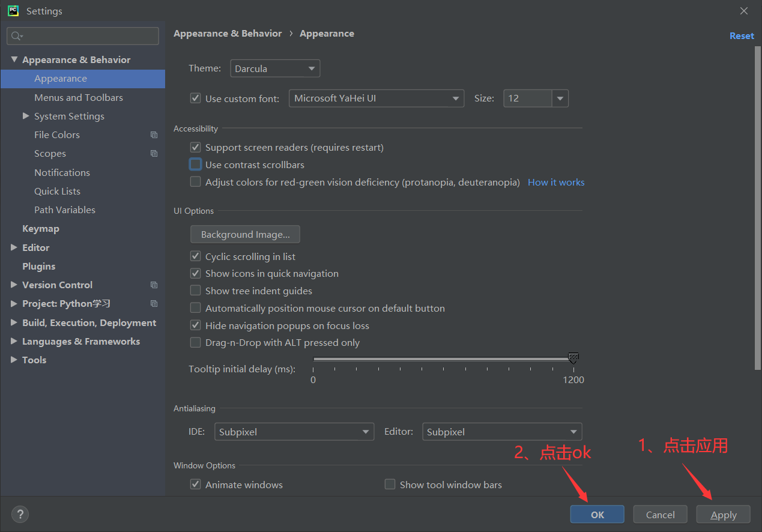Viewport: 762px width, 532px height.
Task: Click the Apply button
Action: coord(724,515)
